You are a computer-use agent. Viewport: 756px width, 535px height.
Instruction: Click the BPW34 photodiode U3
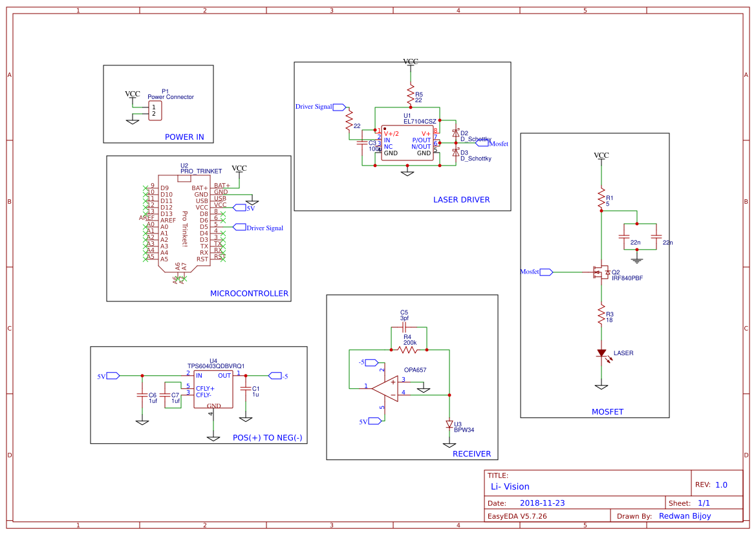(449, 424)
